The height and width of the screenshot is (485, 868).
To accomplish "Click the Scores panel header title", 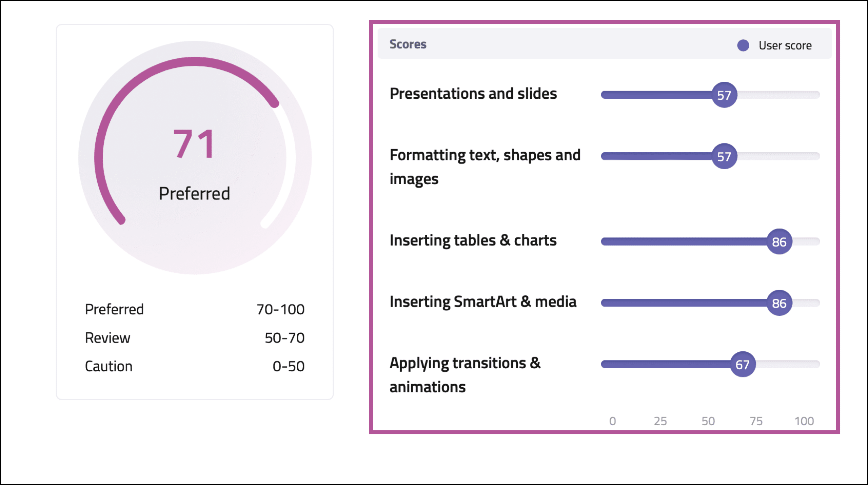I will point(408,44).
